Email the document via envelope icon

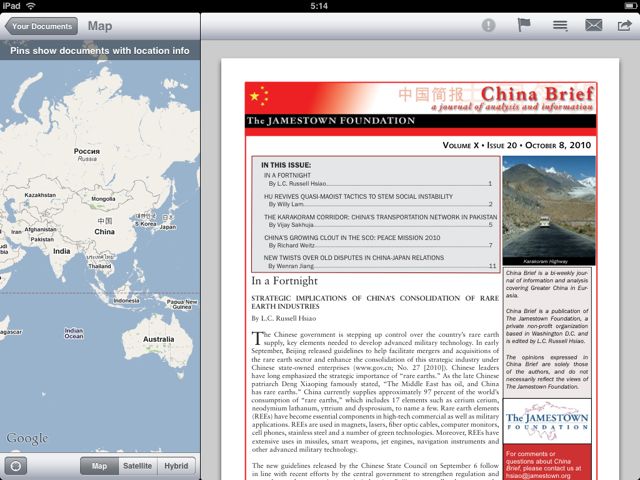[593, 25]
